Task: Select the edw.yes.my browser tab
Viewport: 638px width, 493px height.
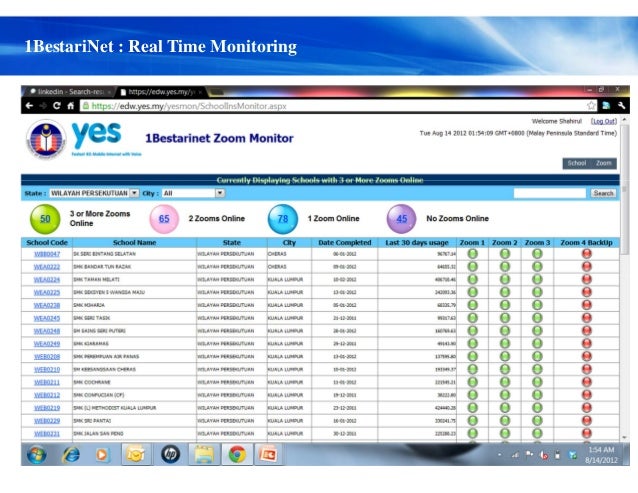Action: click(x=161, y=92)
